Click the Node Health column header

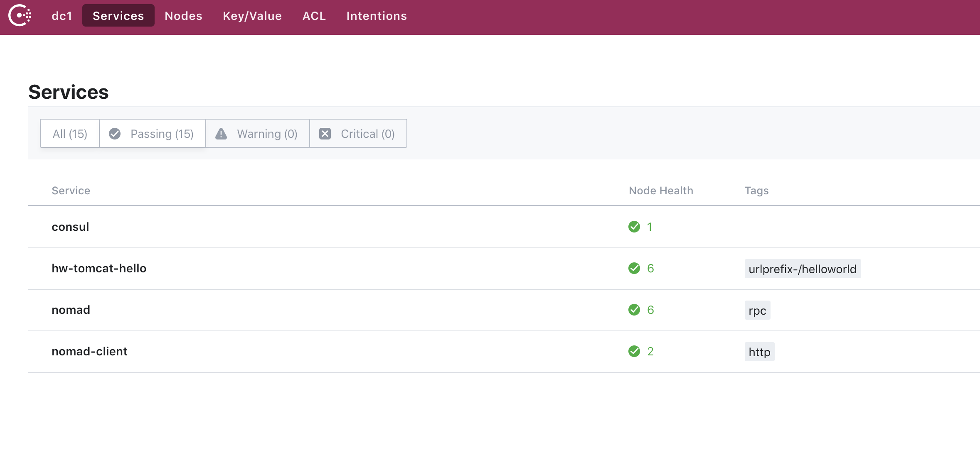pos(661,191)
